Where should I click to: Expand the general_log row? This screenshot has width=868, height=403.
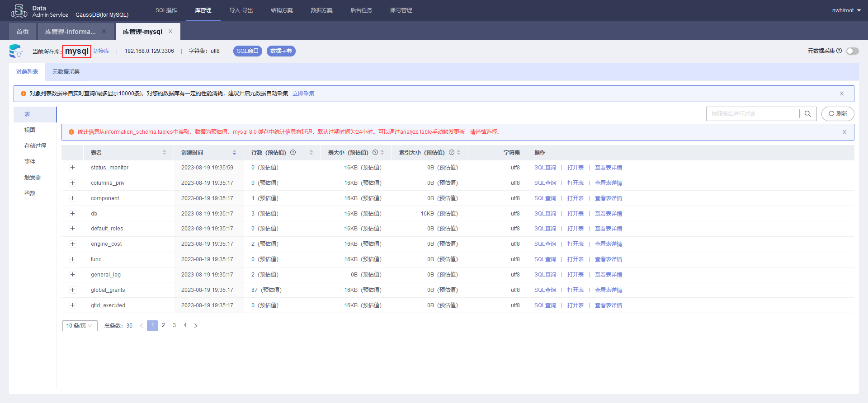[72, 275]
